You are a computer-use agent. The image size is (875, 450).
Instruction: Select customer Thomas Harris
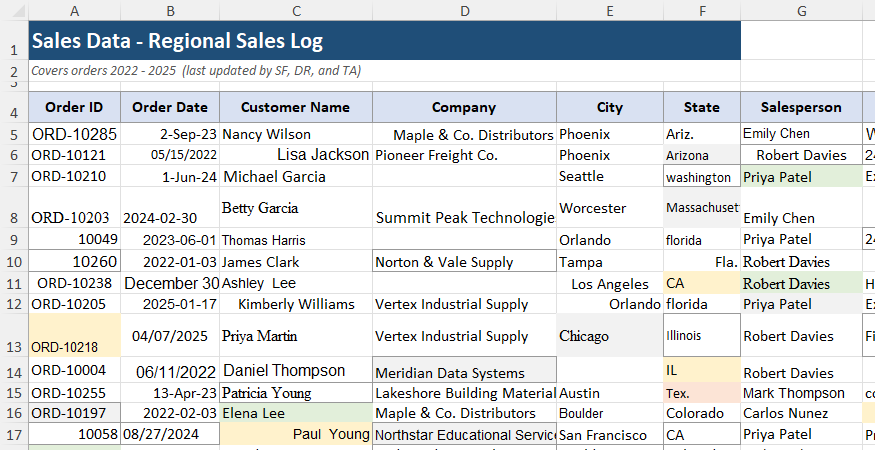pyautogui.click(x=296, y=239)
